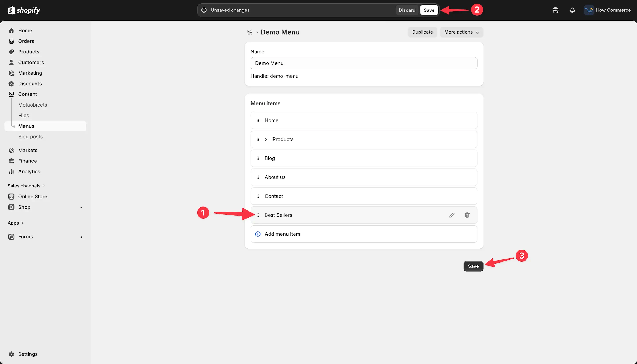
Task: Click the drag handle on Home menu item
Action: (258, 120)
